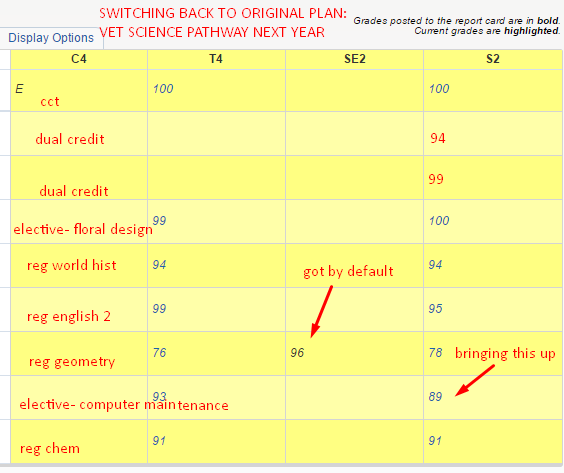The height and width of the screenshot is (473, 564).
Task: Open the E citizenship mark under C4
Action: coord(19,88)
